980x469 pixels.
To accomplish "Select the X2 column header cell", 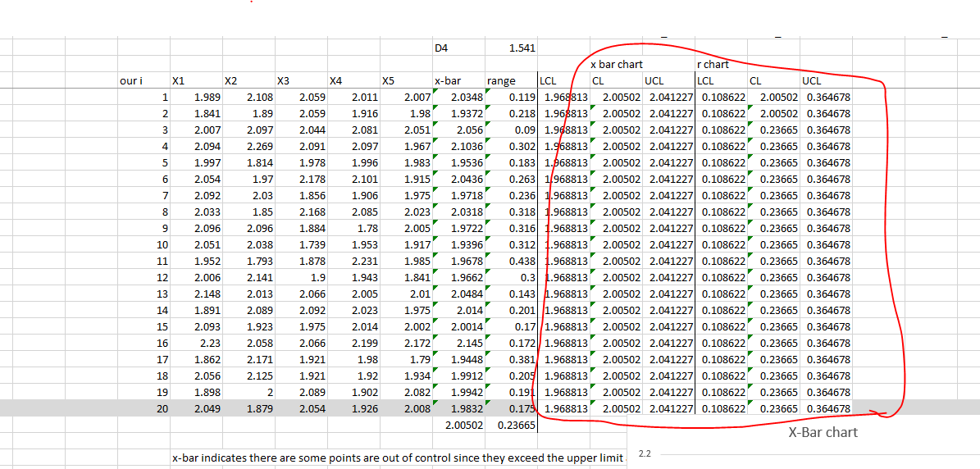I will 248,80.
